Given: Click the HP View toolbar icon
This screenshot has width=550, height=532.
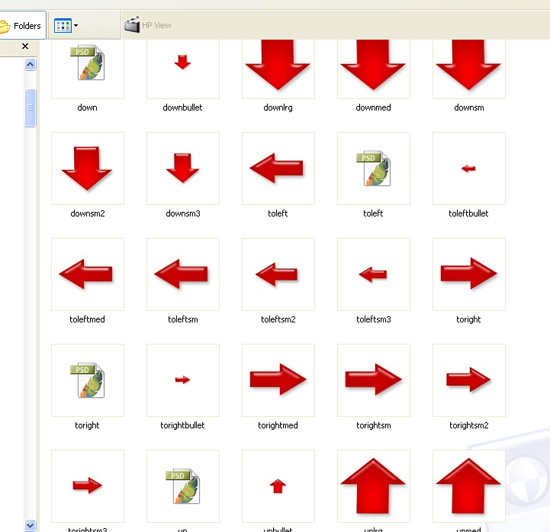Looking at the screenshot, I should tap(132, 25).
